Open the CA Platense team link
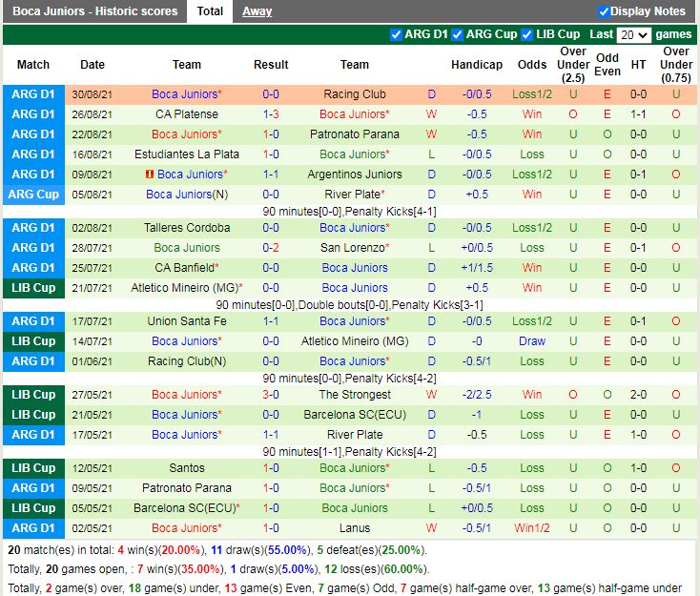 187,114
